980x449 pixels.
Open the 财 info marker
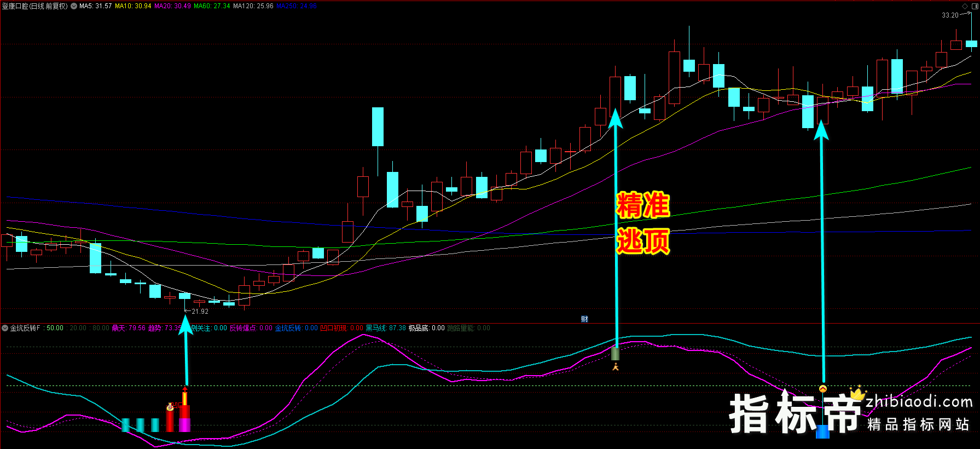[584, 319]
